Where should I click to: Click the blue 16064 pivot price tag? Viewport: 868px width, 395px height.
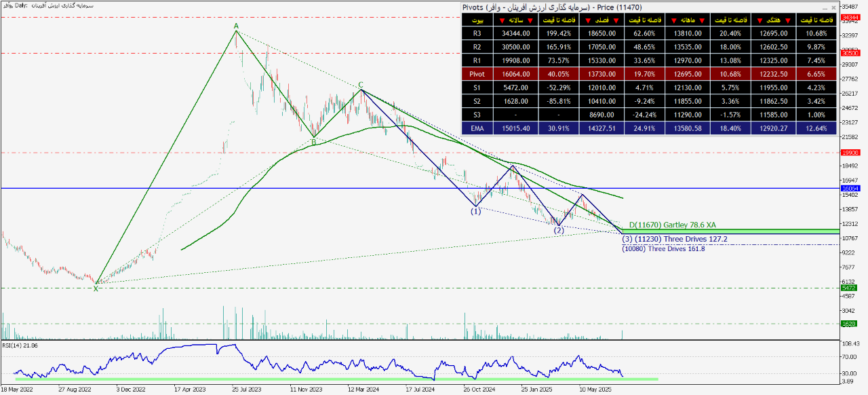(x=849, y=188)
